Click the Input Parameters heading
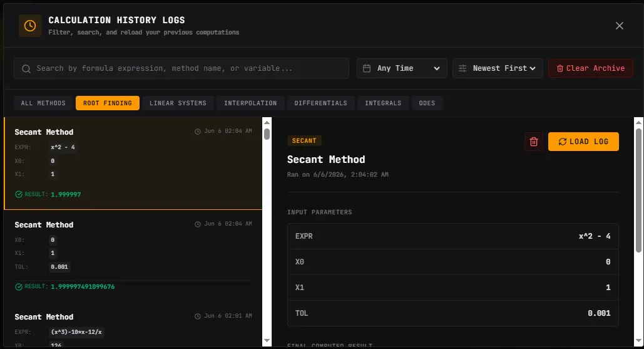Screen dimensions: 644x349 [x=320, y=212]
